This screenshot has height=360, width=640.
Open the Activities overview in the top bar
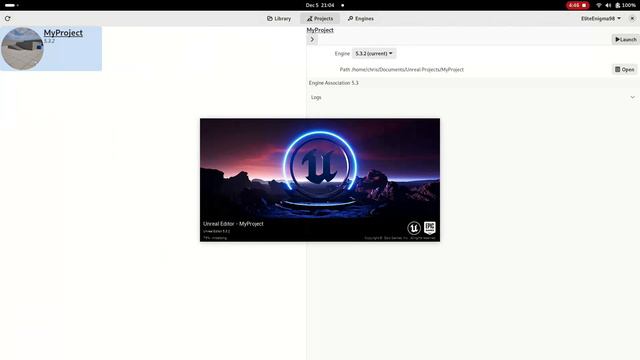pos(11,5)
